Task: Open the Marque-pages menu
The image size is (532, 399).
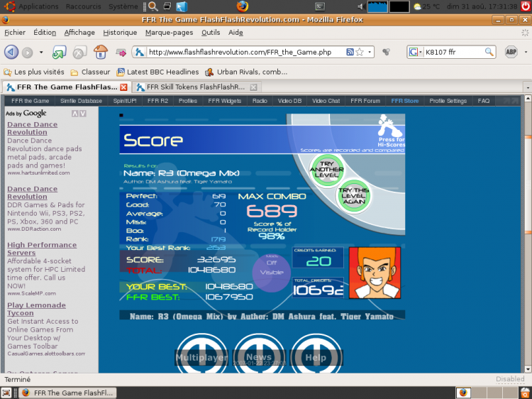Action: pos(170,33)
